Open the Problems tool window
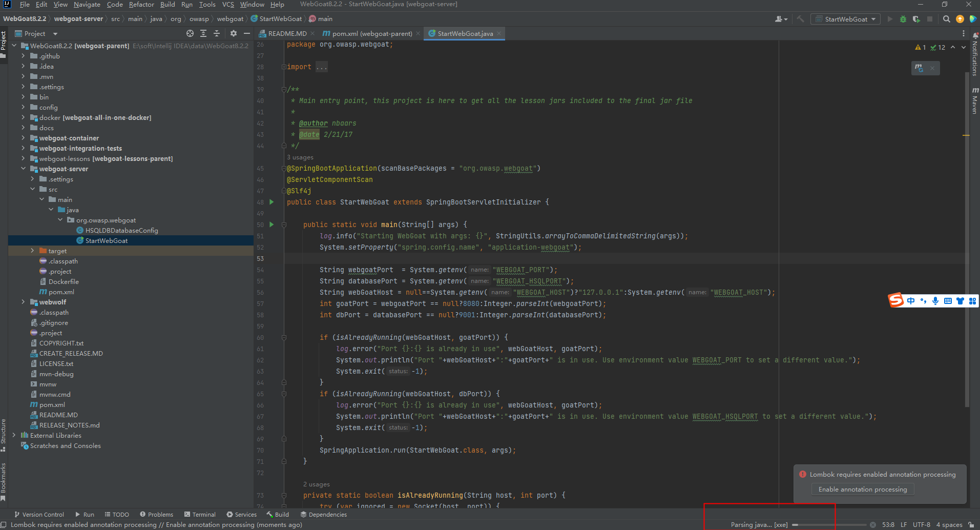Screen dimensions: 980x530 [157, 514]
